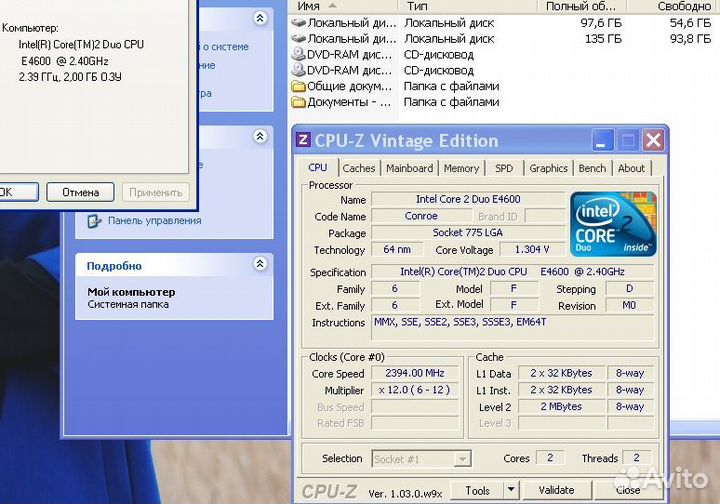Switch to the CPU tab
The width and height of the screenshot is (720, 504).
point(318,168)
